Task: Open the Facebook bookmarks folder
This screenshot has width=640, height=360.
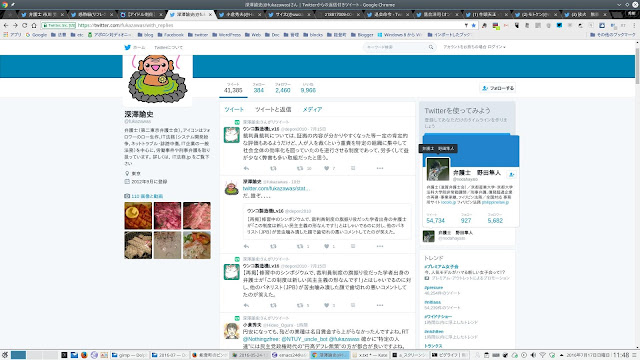Action: tap(171, 35)
